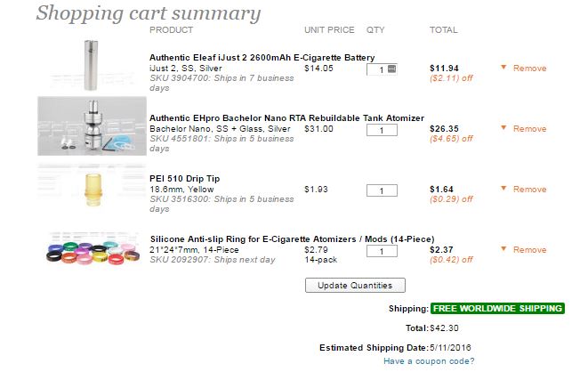Focus the quantity field for Silicone Anti-slip Ring
Screen dimensions: 588x372
click(382, 251)
